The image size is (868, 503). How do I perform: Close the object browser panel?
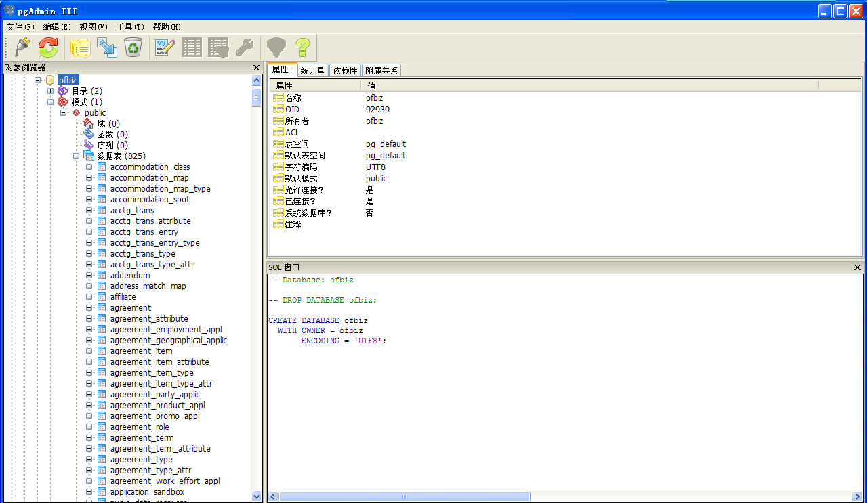pyautogui.click(x=256, y=68)
